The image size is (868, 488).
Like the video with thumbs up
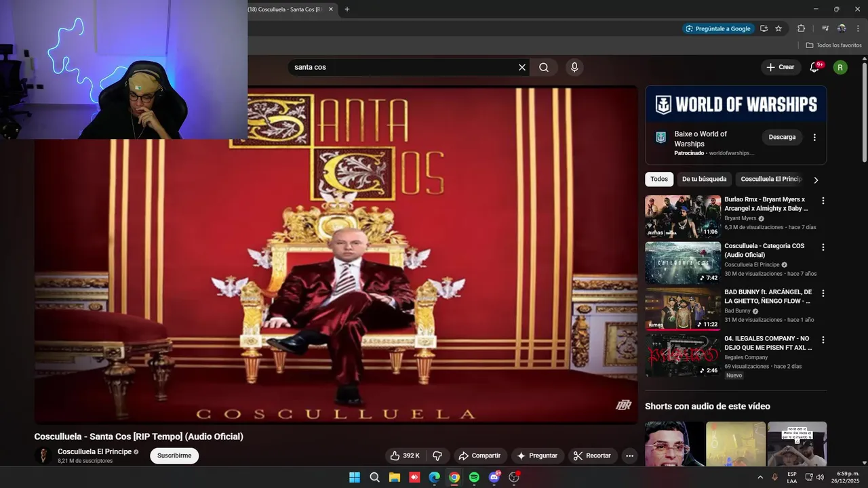tap(405, 455)
